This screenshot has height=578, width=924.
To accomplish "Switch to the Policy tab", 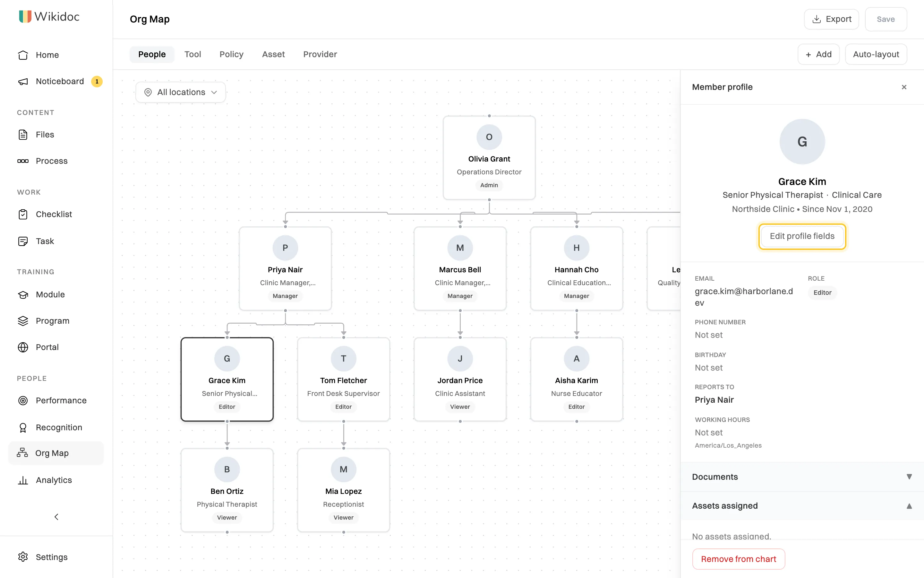I will 231,54.
